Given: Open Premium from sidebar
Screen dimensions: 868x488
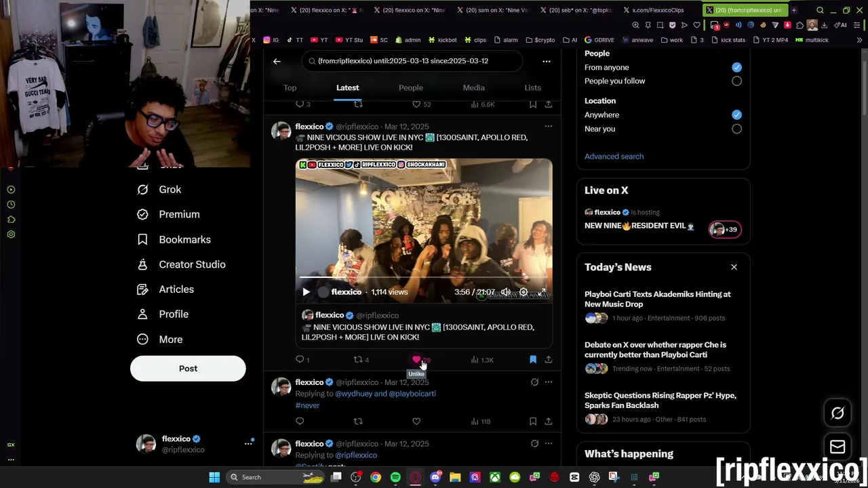Looking at the screenshot, I should coord(169,214).
